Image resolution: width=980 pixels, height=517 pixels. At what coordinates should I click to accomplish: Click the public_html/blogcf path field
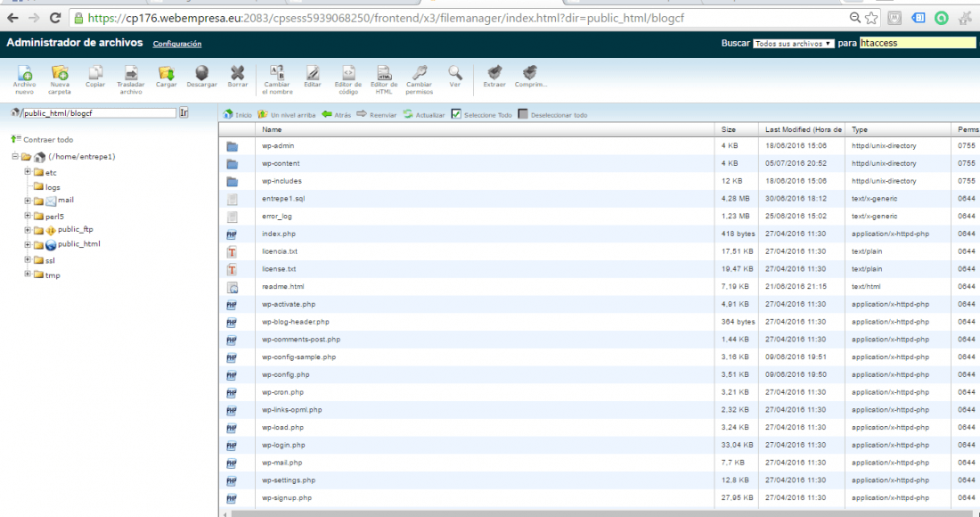point(100,113)
